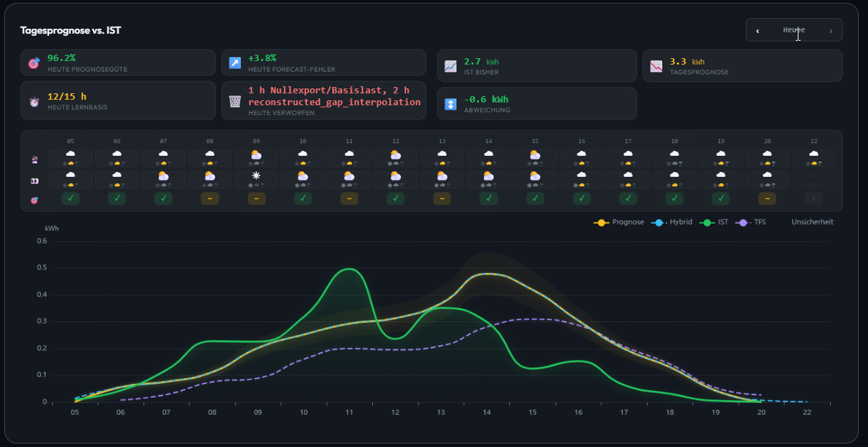The width and height of the screenshot is (868, 447).
Task: Click the 20 label on the chart x-axis
Action: (x=761, y=413)
